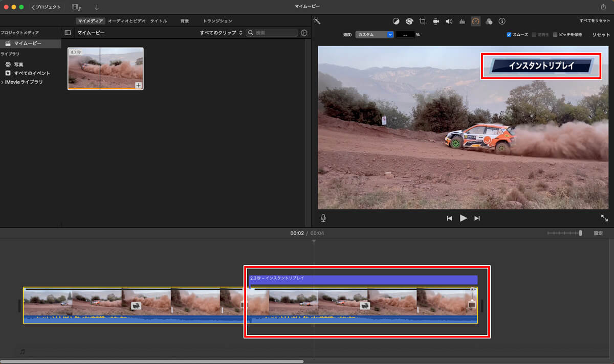Select すべてのイベント in the library sidebar
Screen dimensions: 614x364
pyautogui.click(x=32, y=73)
